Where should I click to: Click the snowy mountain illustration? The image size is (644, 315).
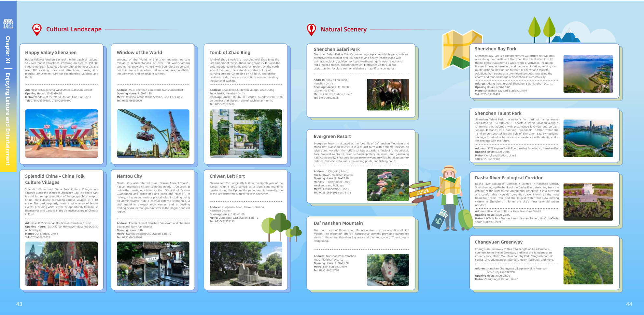[566, 36]
